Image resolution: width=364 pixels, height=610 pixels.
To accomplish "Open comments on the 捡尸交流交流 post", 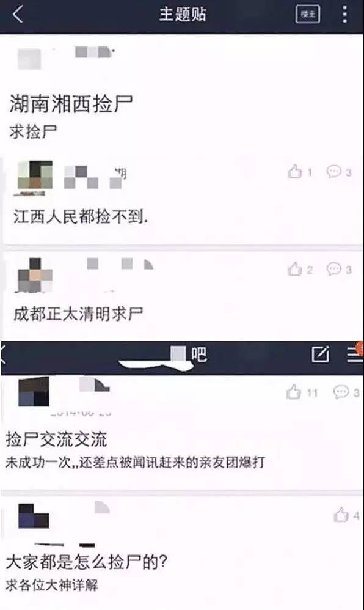I will click(x=341, y=392).
